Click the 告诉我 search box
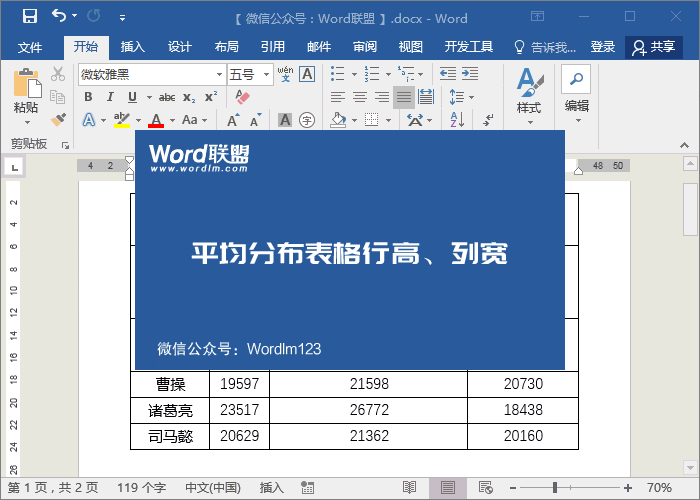Screen dimensions: 700x500 (545, 47)
